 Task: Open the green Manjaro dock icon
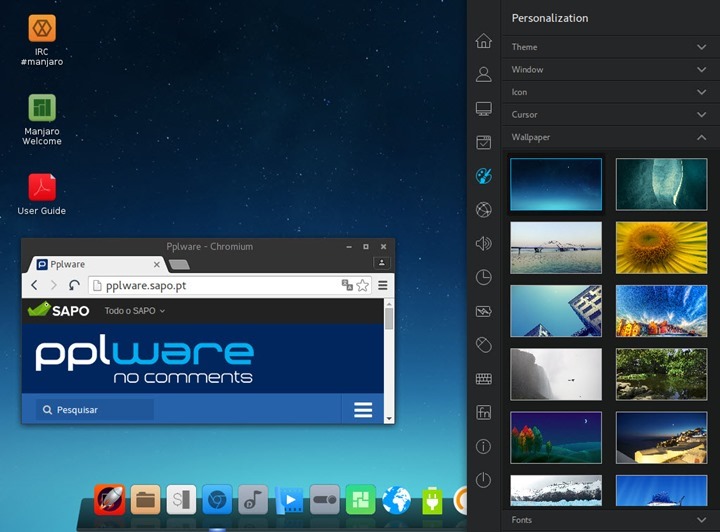(x=360, y=499)
